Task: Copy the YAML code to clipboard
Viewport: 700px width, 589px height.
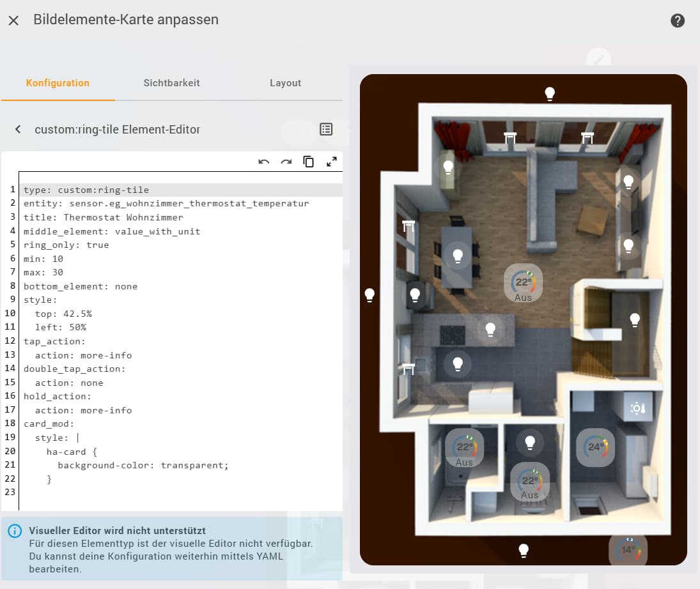Action: click(x=309, y=162)
